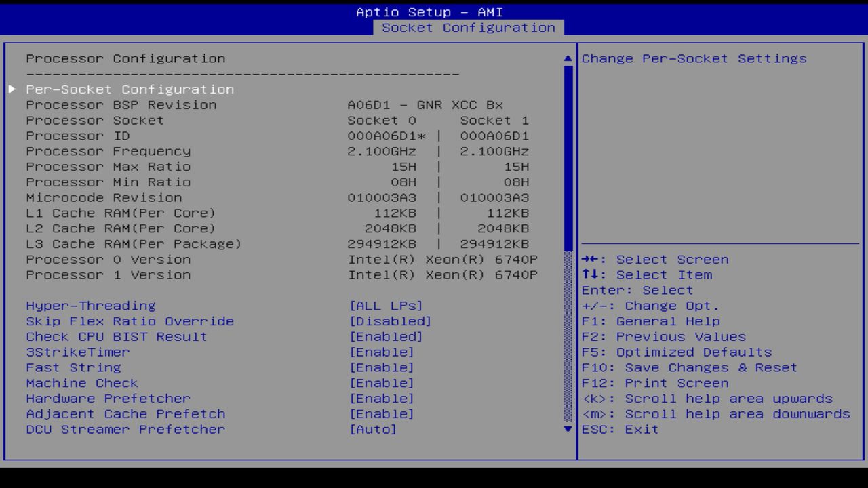868x488 pixels.
Task: Open the Hyper-Threading setting [ALL LPs]
Action: (387, 305)
